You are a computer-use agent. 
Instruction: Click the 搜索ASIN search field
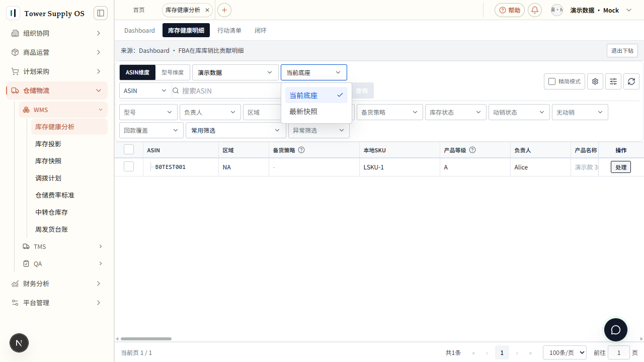(x=225, y=90)
